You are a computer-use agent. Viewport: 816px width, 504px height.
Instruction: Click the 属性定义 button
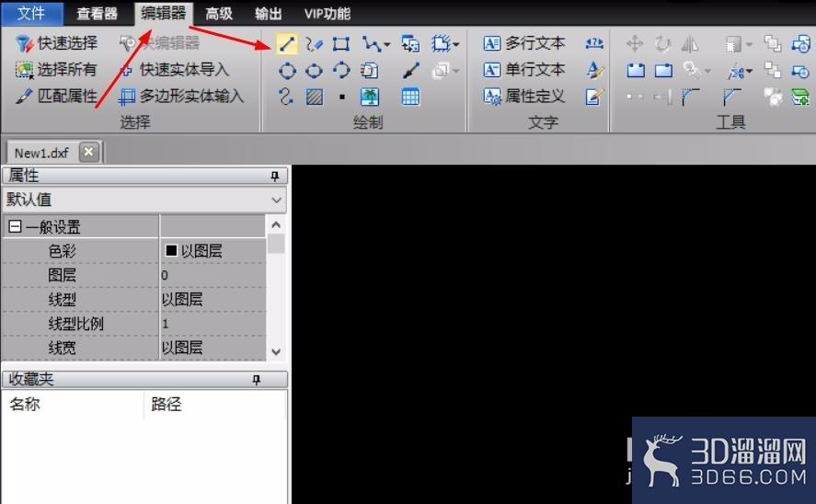pos(524,97)
